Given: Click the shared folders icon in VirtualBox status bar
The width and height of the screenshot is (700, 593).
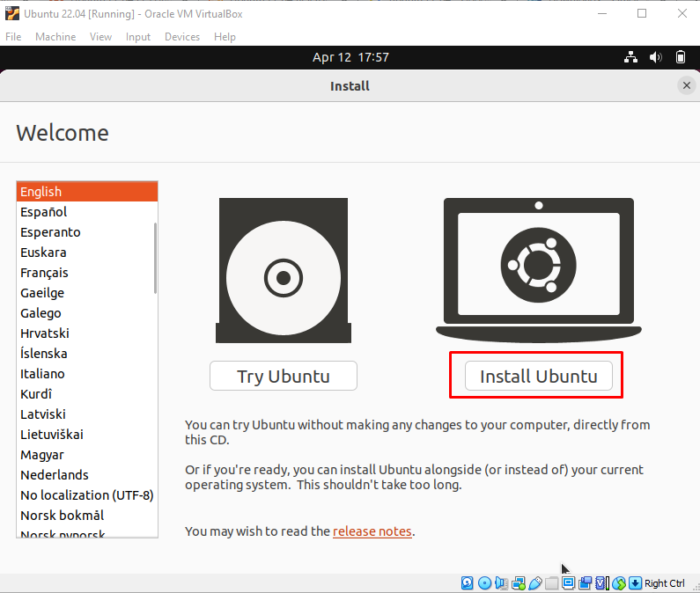Looking at the screenshot, I should click(x=552, y=582).
